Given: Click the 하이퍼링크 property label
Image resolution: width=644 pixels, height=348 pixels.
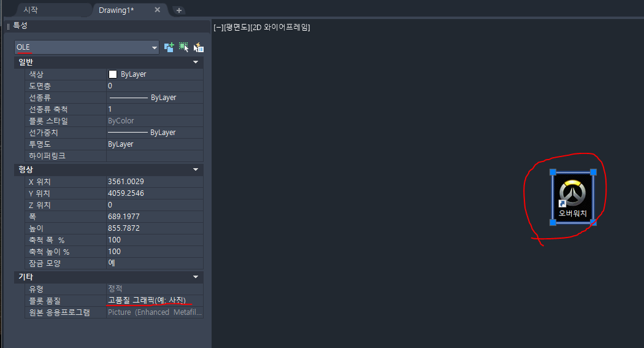Looking at the screenshot, I should (x=47, y=156).
